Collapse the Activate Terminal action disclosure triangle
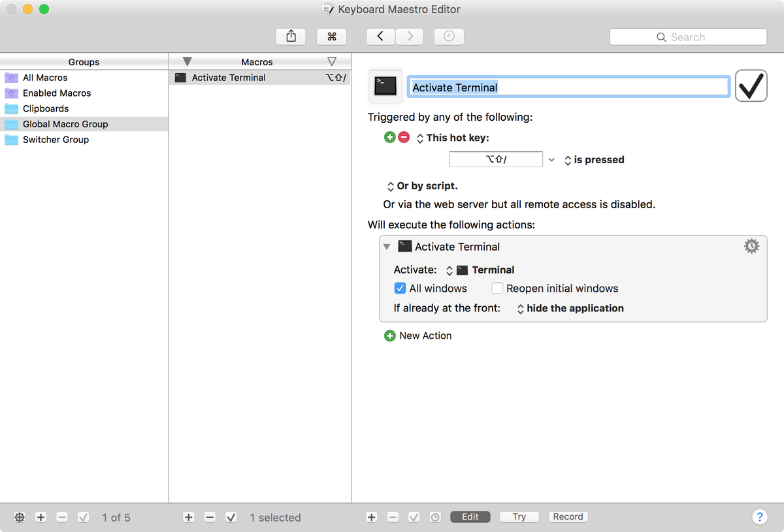This screenshot has width=784, height=532. [x=387, y=247]
